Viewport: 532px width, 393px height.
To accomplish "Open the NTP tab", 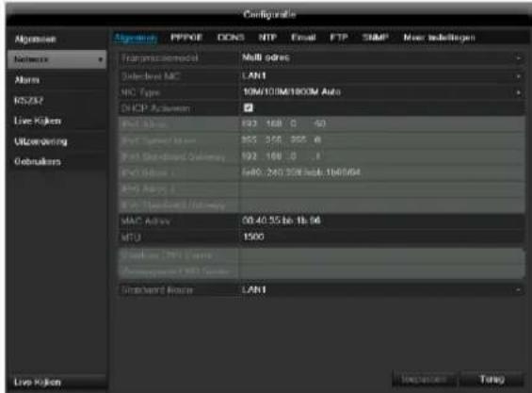I will click(x=267, y=38).
